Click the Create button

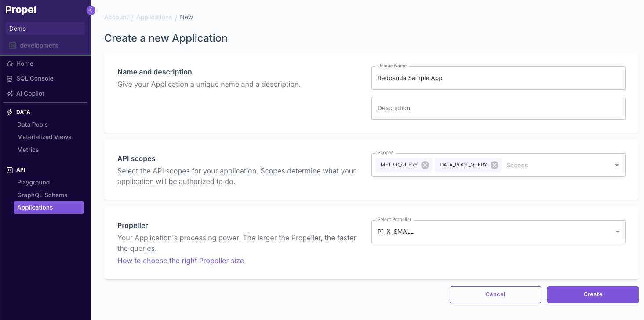(593, 294)
